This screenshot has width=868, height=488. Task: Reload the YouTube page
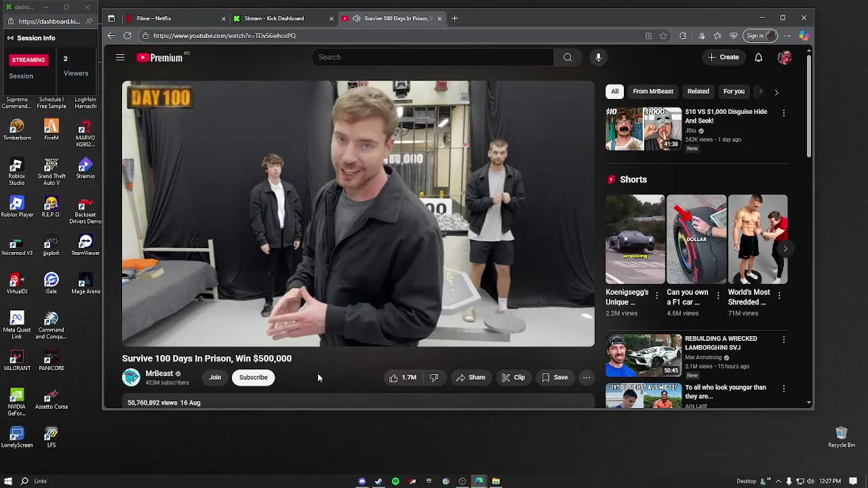click(x=127, y=36)
